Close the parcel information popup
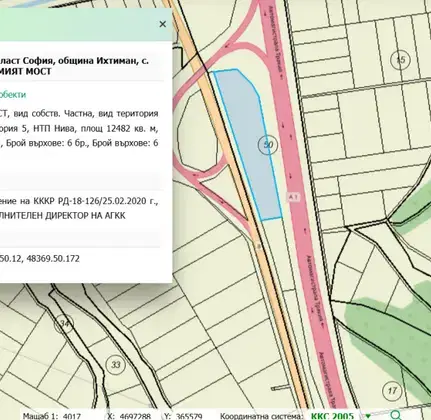This screenshot has width=431, height=420. click(x=163, y=24)
